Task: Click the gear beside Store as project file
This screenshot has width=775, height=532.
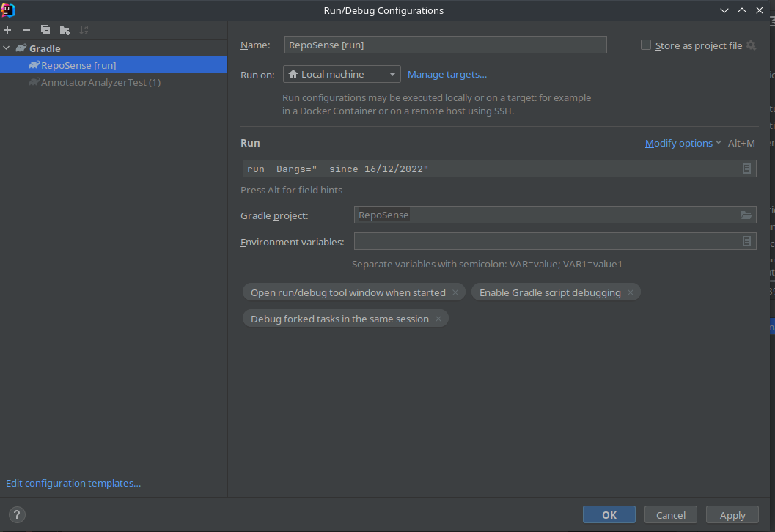Action: pos(751,45)
